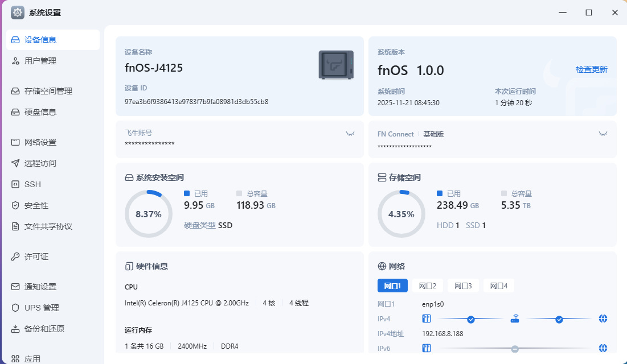Reveal the hidden 飞牛账号 with eye icon

pyautogui.click(x=350, y=134)
